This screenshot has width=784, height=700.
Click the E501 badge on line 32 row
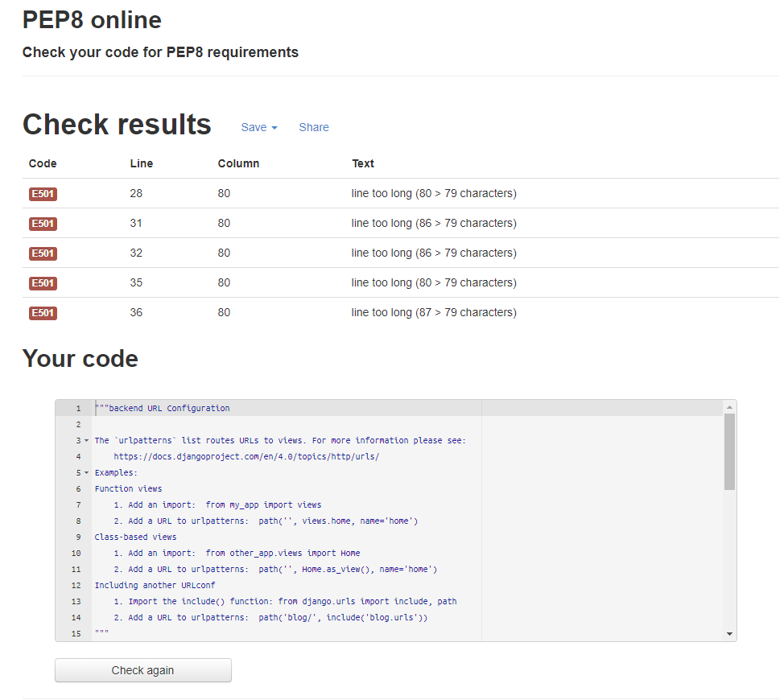43,253
